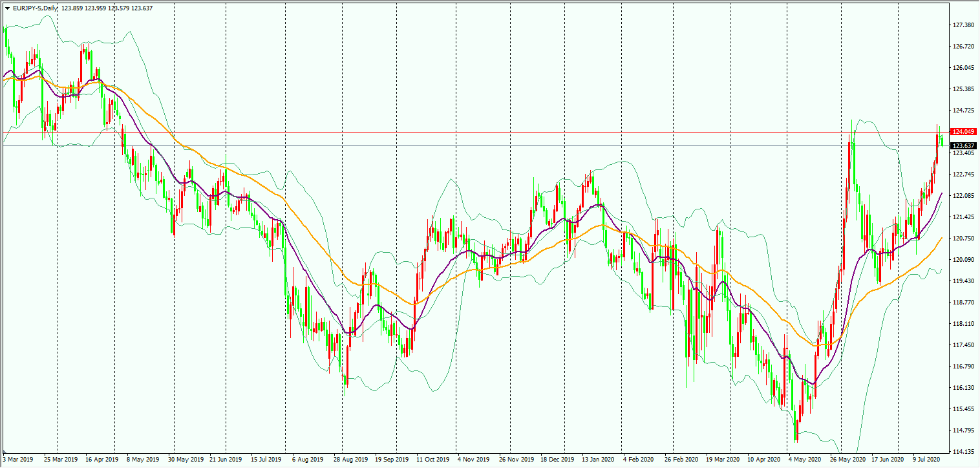The height and width of the screenshot is (468, 980).
Task: Click the 126.045 price axis label
Action: [x=964, y=68]
